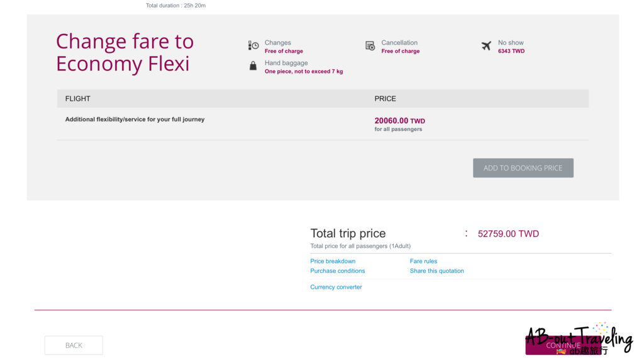
Task: Click Share this quotation link
Action: point(436,271)
